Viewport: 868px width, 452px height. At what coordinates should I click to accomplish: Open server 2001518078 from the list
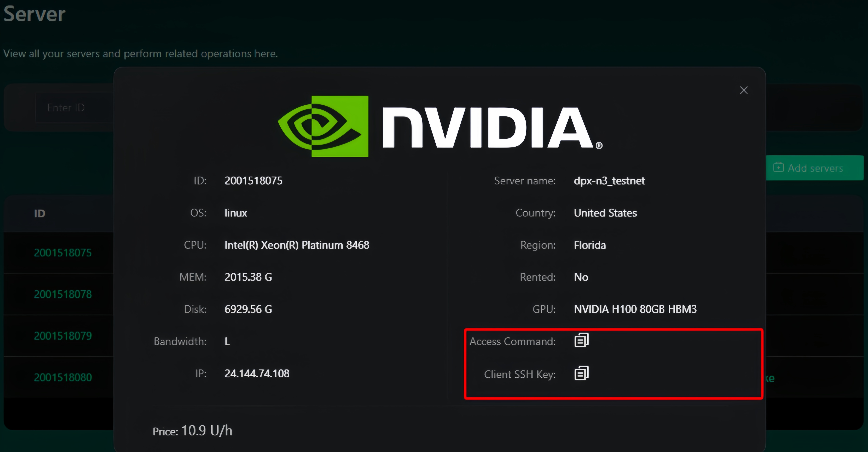[x=63, y=294]
